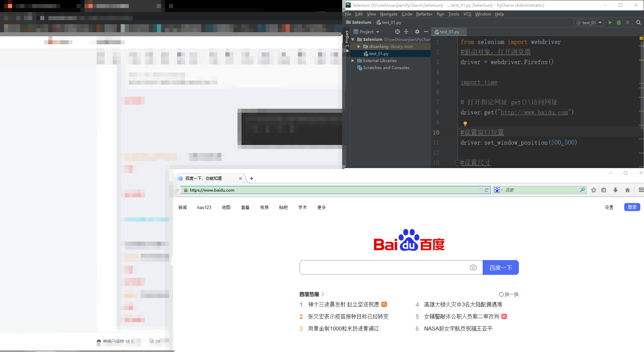Start debugging with the bug icon in PyCharm

pos(619,22)
